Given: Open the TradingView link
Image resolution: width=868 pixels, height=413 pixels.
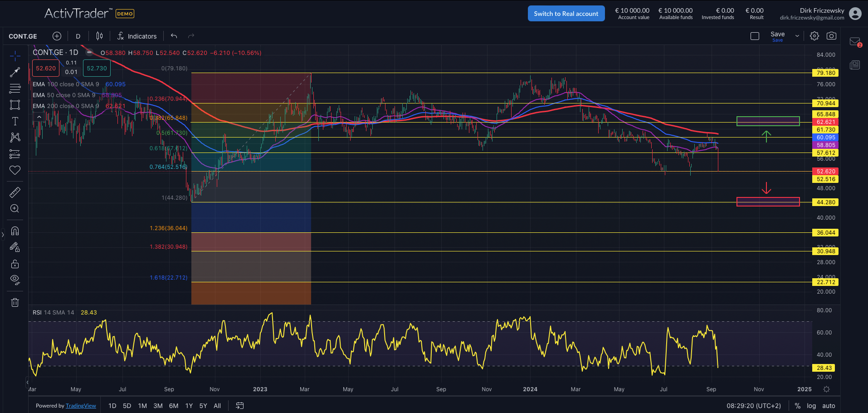Looking at the screenshot, I should click(x=81, y=406).
